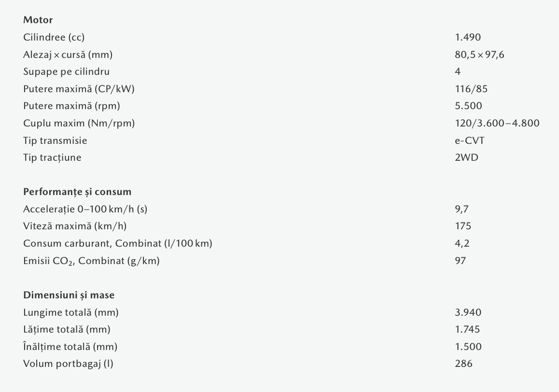Select the Consum carburant, Combinat label
Screen dimensions: 559x392
tap(117, 243)
